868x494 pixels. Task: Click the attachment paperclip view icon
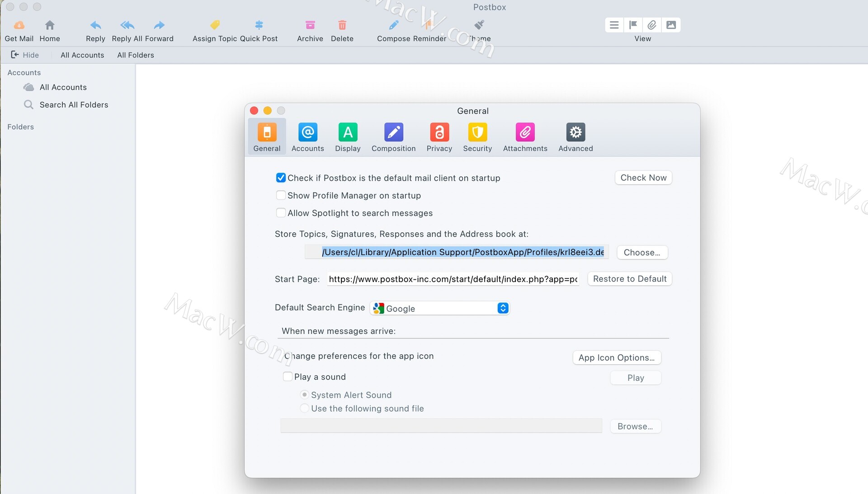[652, 25]
